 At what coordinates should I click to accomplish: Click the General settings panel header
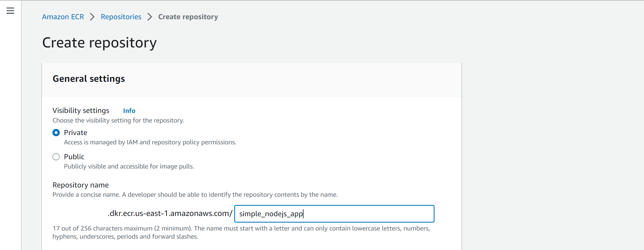pyautogui.click(x=89, y=79)
